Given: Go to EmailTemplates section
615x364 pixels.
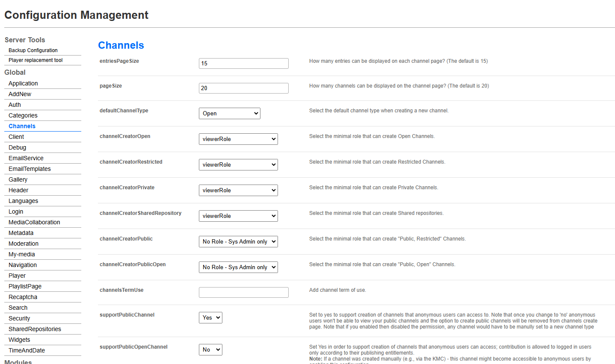Looking at the screenshot, I should coord(30,169).
